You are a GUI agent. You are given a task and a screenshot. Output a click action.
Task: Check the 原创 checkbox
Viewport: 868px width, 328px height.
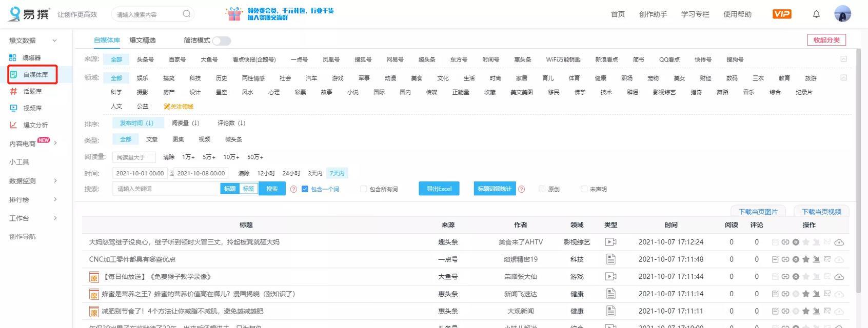point(542,189)
